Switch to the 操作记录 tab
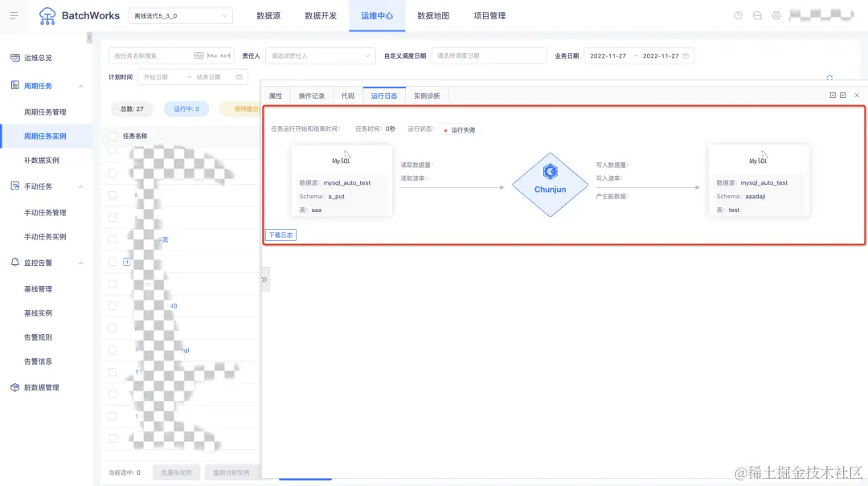This screenshot has height=486, width=868. pyautogui.click(x=312, y=96)
